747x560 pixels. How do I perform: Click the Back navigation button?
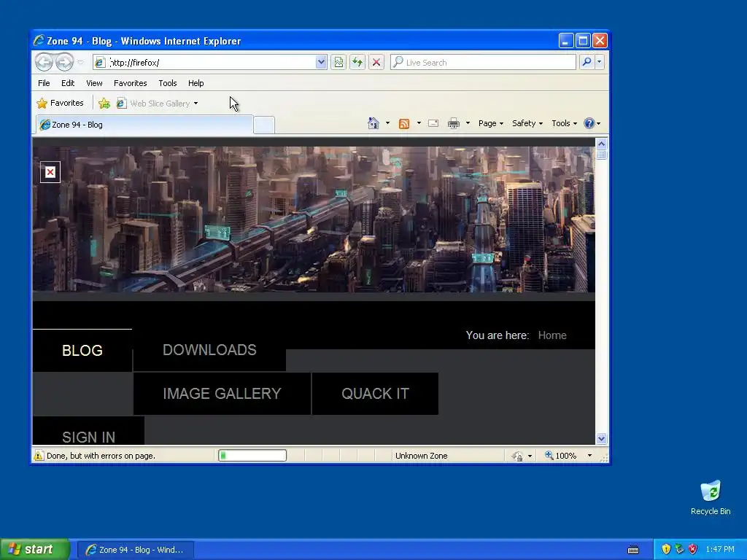pos(44,62)
